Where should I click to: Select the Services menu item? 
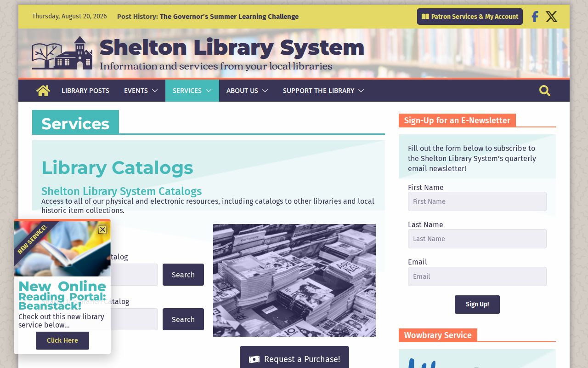tap(187, 91)
